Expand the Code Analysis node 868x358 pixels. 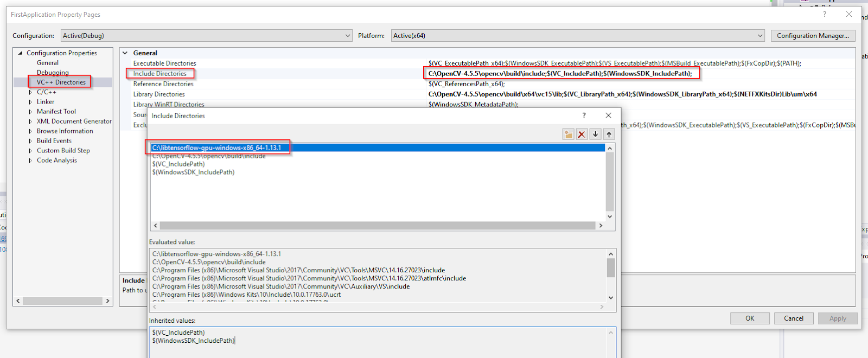click(30, 161)
